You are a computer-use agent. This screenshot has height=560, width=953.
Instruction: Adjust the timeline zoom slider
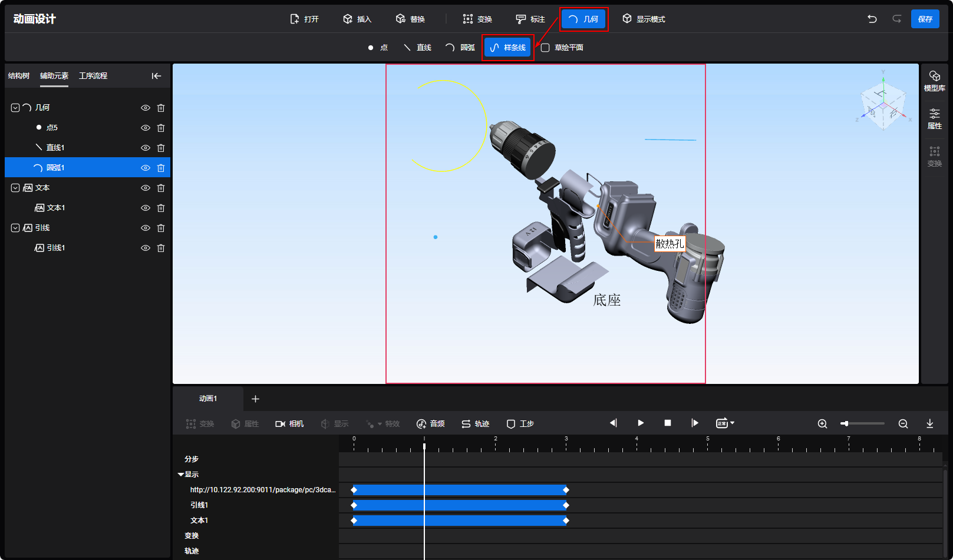(845, 423)
